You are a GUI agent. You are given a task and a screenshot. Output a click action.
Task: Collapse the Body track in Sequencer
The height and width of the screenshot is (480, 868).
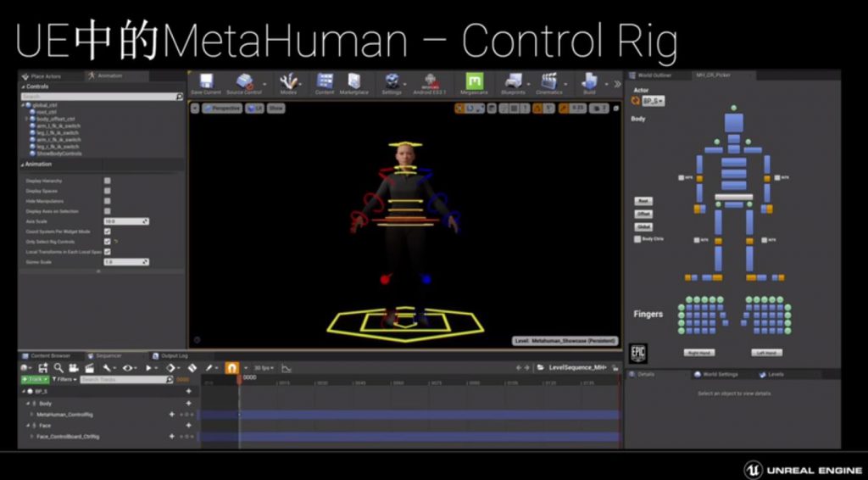(x=28, y=404)
